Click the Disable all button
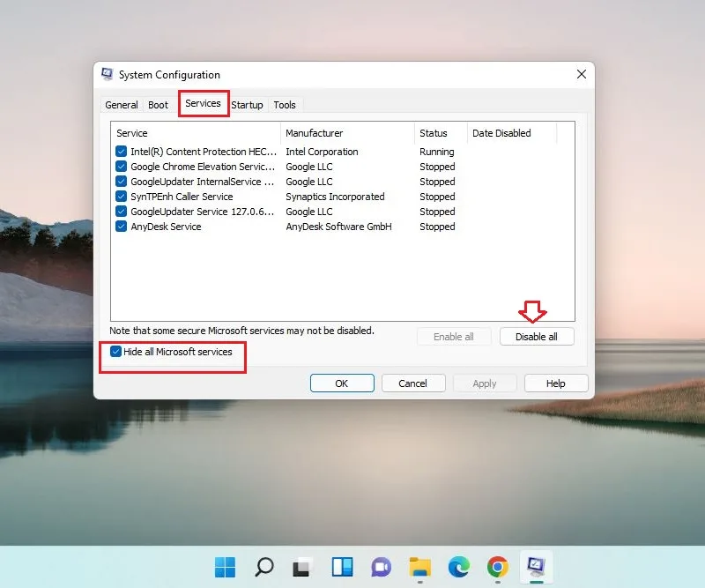 click(537, 337)
